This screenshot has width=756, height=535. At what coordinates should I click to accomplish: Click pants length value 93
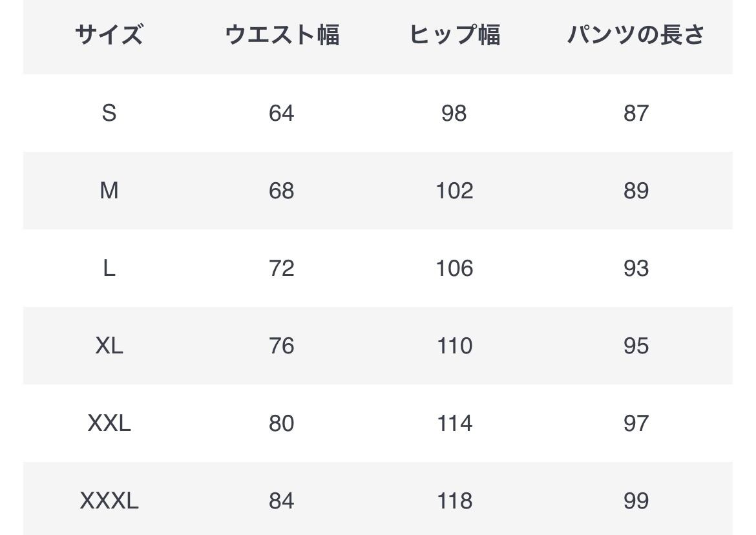tap(636, 268)
